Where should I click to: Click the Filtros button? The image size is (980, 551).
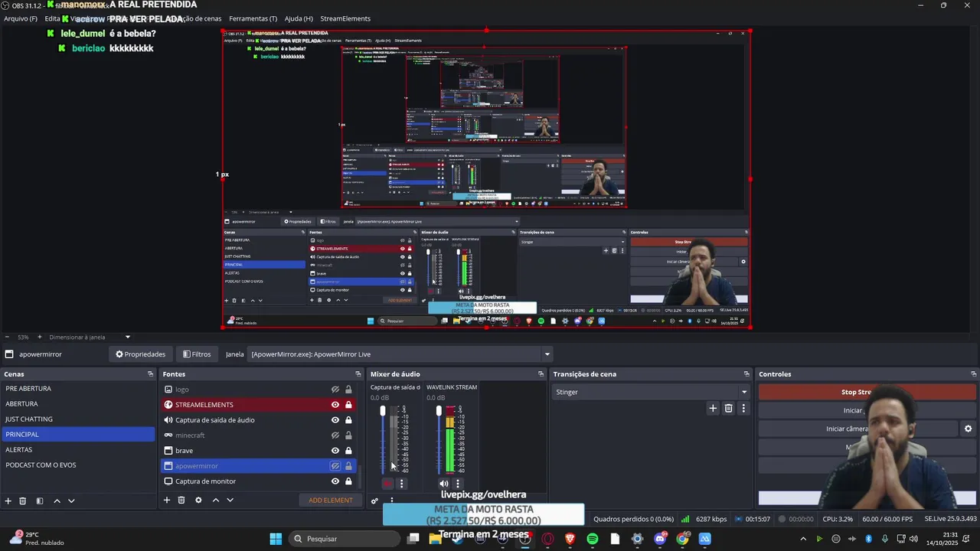[x=197, y=354]
